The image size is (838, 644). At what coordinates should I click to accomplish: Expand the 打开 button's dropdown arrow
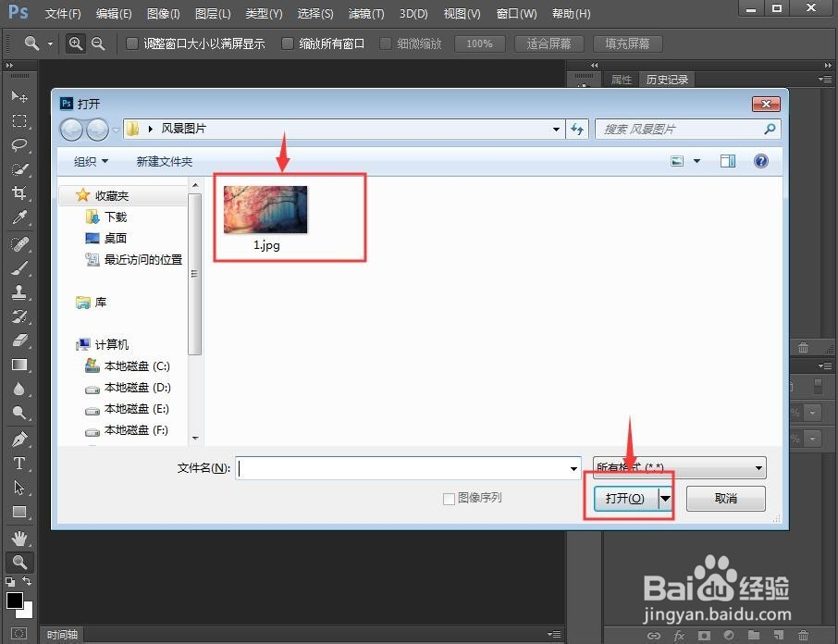click(665, 498)
